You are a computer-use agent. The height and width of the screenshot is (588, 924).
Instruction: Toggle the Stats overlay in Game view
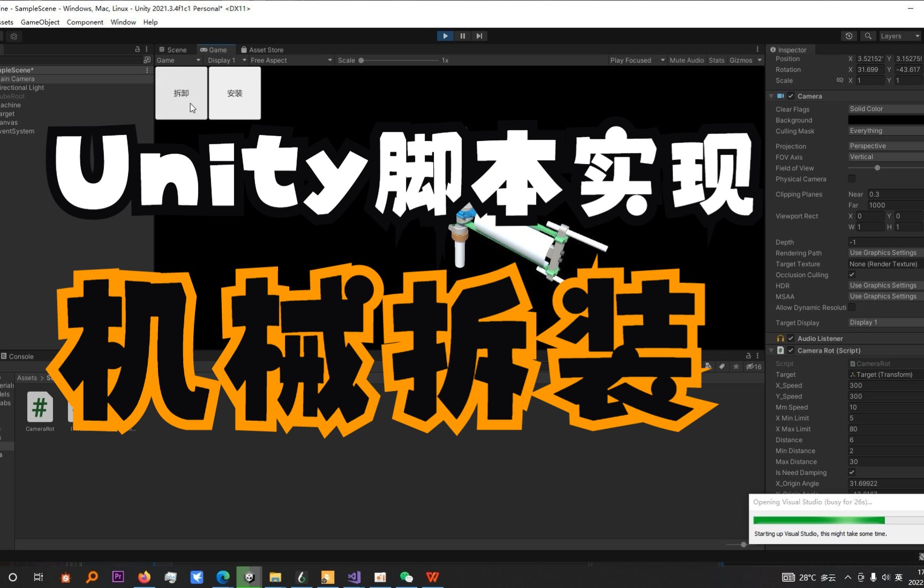point(716,60)
